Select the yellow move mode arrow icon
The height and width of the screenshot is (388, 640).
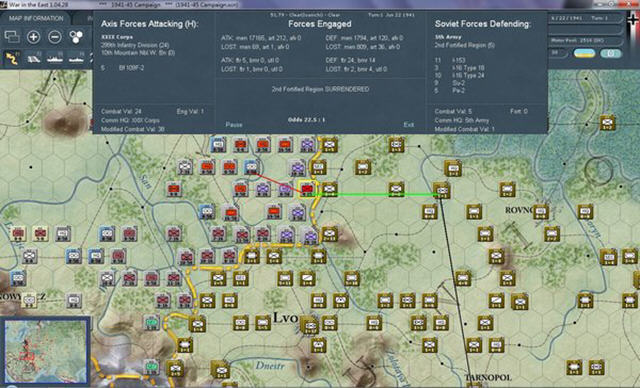pos(12,58)
